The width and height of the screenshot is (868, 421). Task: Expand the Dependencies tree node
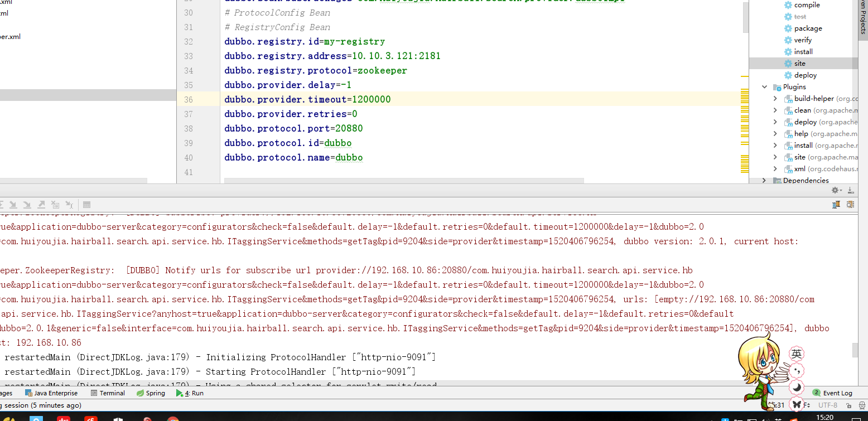click(764, 181)
